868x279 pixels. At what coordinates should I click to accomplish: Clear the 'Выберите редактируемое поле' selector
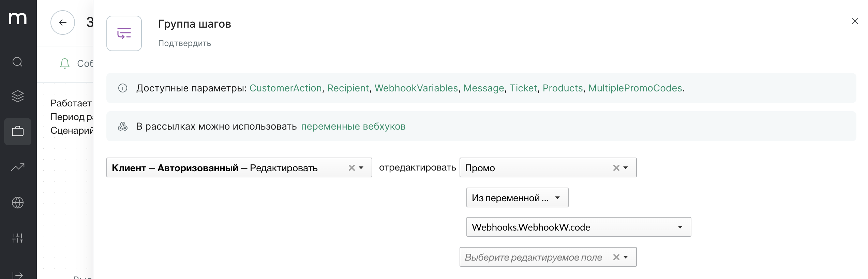click(616, 257)
